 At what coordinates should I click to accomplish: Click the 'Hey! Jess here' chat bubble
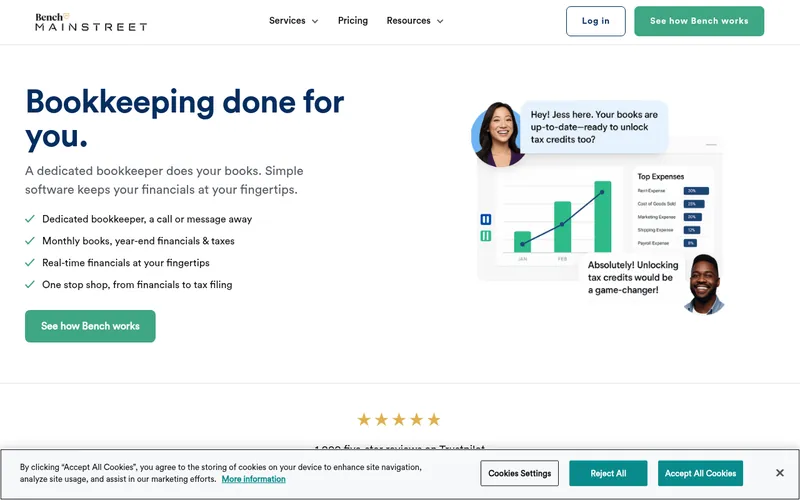click(x=594, y=127)
